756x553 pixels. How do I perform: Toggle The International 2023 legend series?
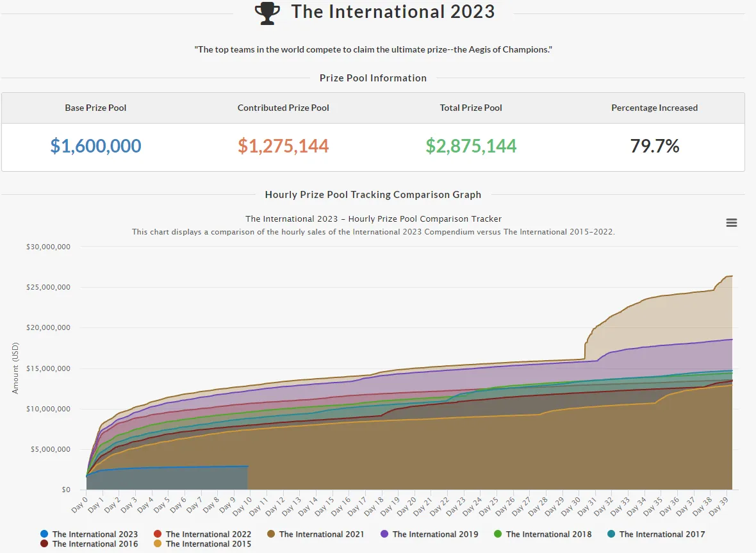89,534
